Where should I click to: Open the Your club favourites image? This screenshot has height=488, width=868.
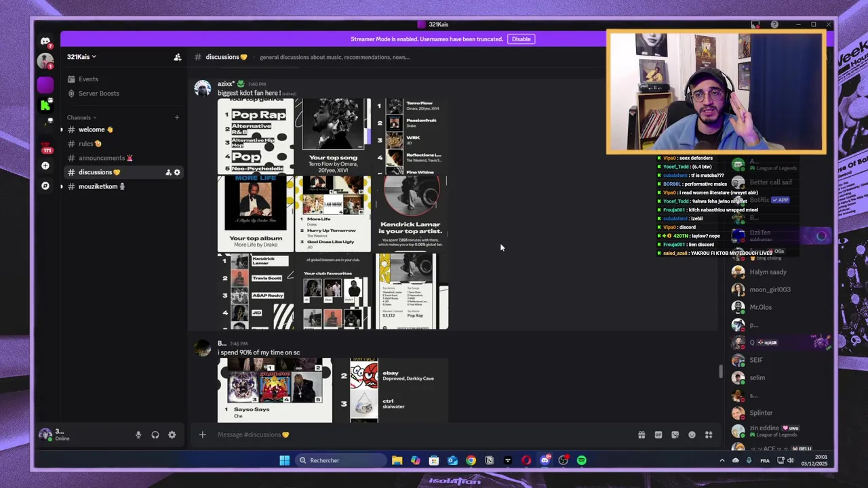333,291
